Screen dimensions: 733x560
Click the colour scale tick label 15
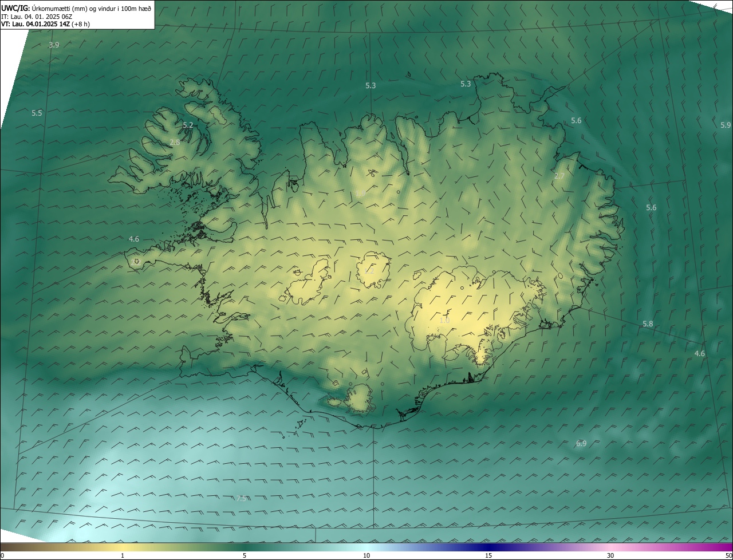click(x=488, y=555)
